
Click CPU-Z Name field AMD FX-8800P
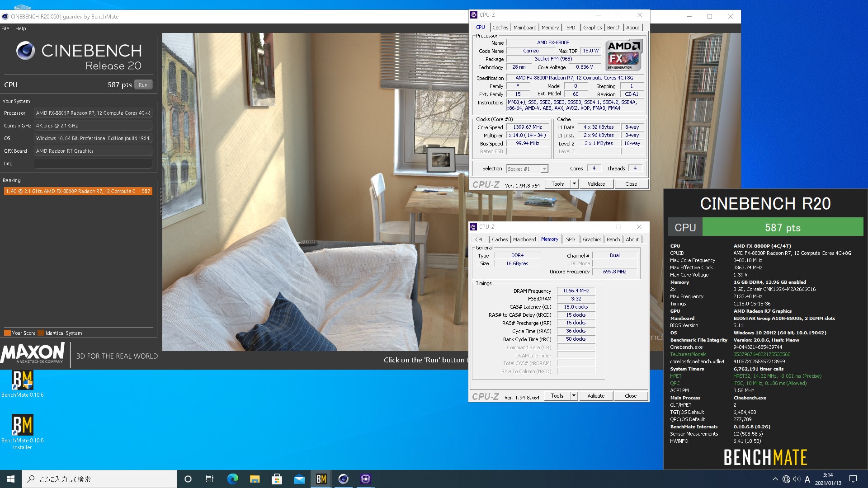pyautogui.click(x=553, y=42)
